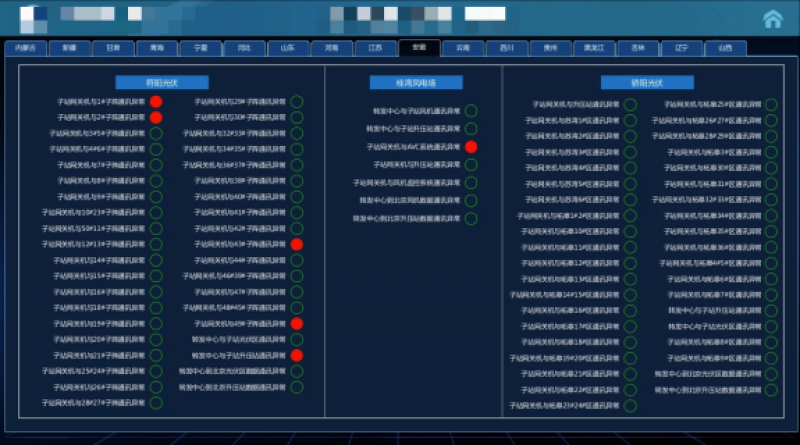Click the 桂湾风电场 station header button

coord(416,83)
